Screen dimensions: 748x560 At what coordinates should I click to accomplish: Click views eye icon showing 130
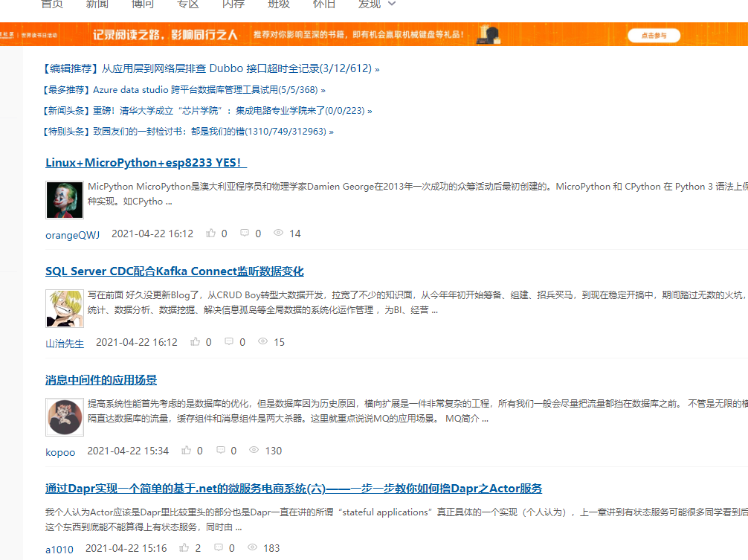[254, 450]
